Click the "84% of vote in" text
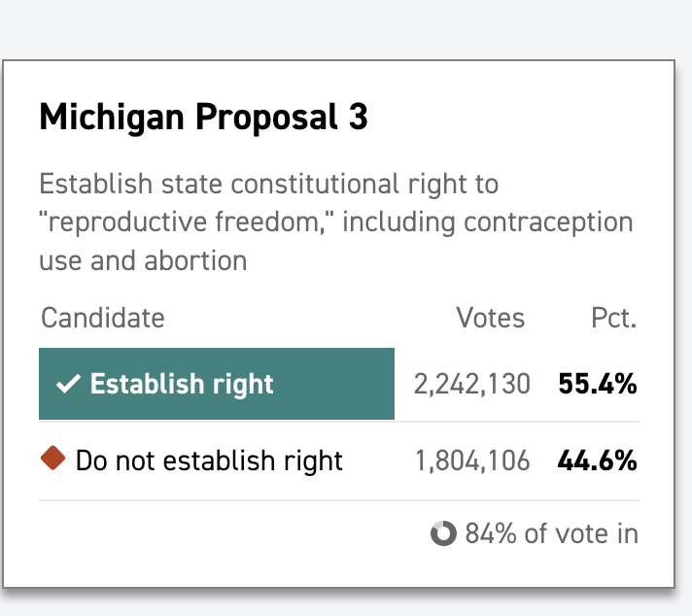This screenshot has width=692, height=616. coord(551,533)
